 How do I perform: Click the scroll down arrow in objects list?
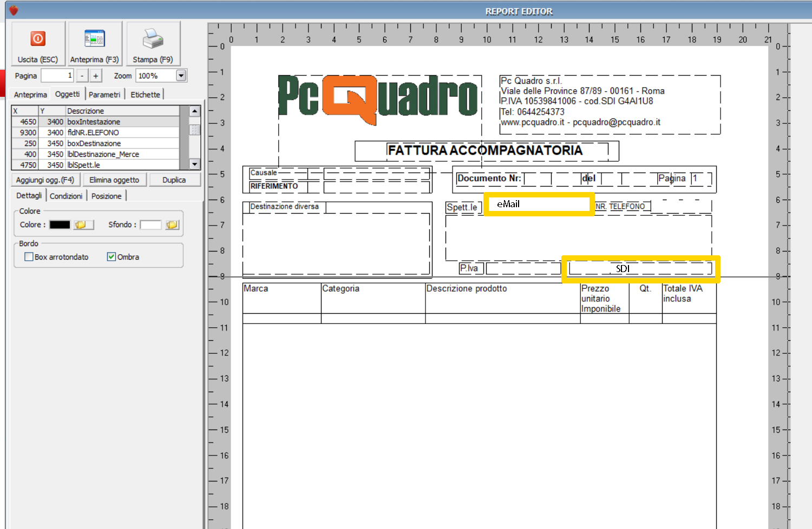(x=195, y=164)
